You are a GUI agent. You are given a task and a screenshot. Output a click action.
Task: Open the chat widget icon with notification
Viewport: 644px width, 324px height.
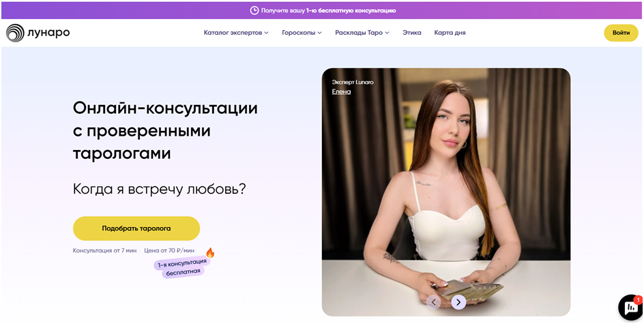(x=630, y=308)
